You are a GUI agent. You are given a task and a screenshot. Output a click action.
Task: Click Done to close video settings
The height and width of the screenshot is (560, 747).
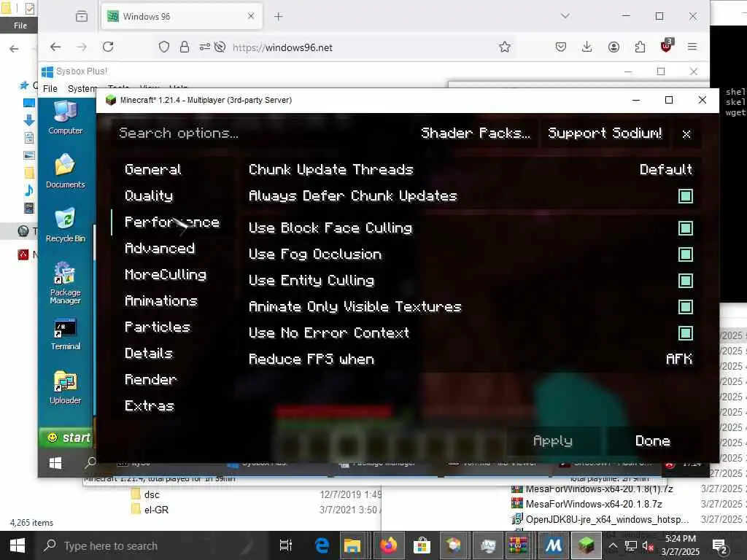coord(653,441)
